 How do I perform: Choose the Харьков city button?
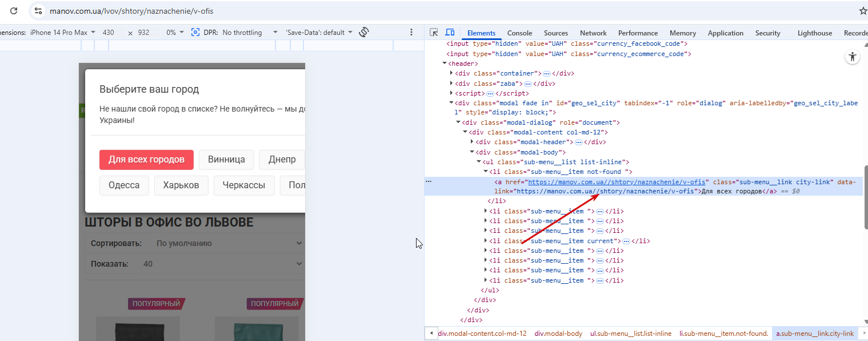181,185
